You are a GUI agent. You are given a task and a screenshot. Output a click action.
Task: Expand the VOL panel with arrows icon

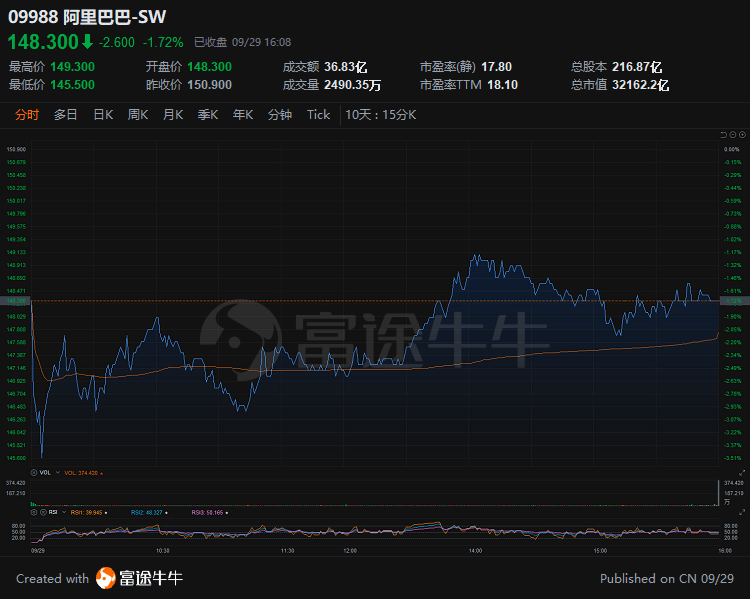(x=742, y=473)
